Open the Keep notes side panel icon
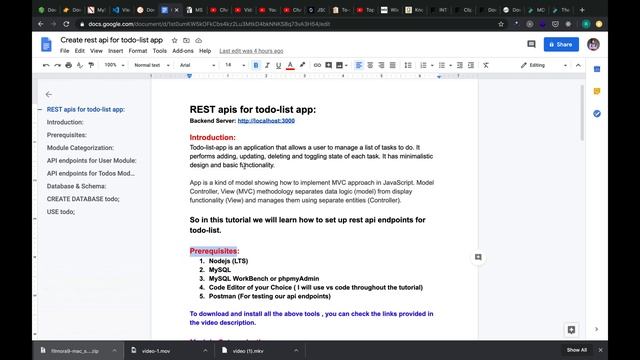This screenshot has height=360, width=640. (597, 91)
